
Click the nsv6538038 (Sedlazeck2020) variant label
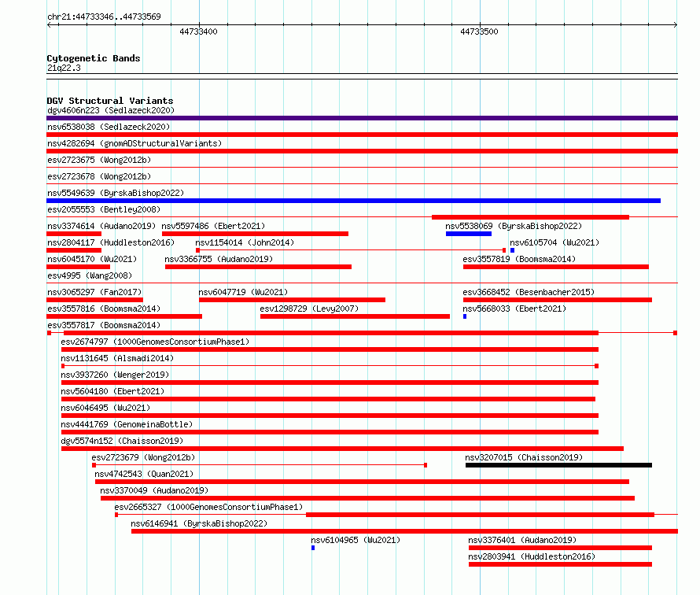pos(109,127)
